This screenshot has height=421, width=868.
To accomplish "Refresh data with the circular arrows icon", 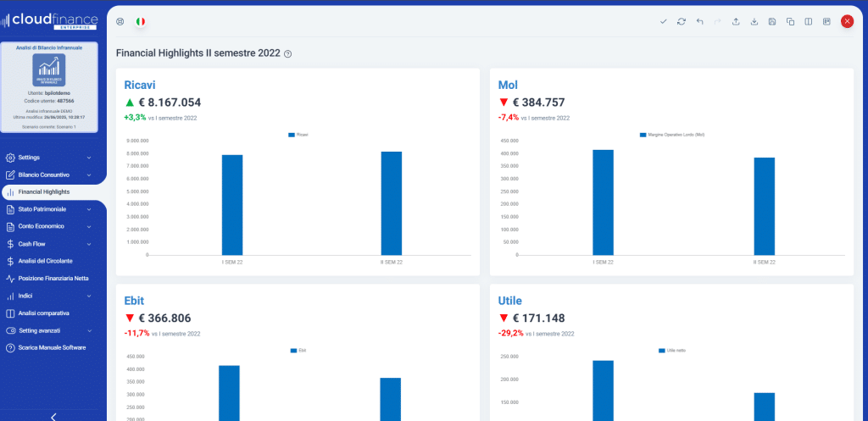I will click(x=682, y=21).
